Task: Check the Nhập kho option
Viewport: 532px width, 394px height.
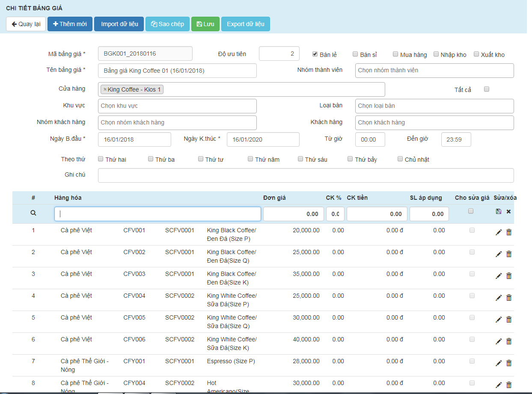Action: click(x=436, y=54)
